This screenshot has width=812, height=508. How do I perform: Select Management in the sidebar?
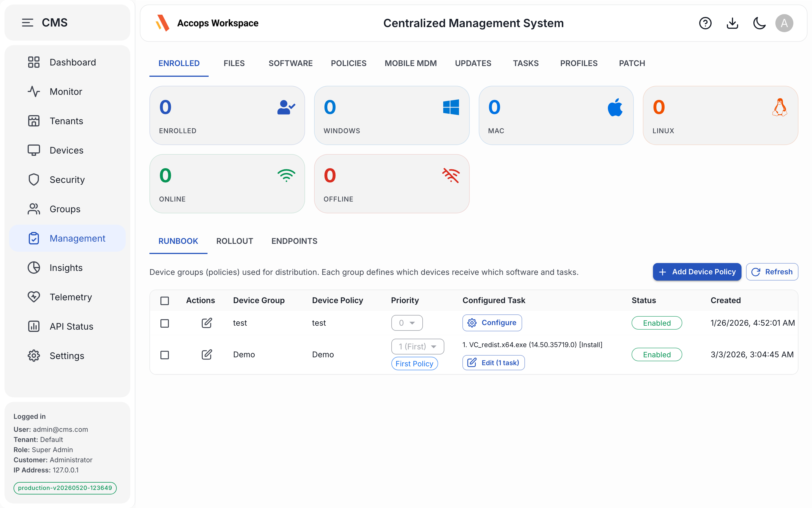pos(67,238)
